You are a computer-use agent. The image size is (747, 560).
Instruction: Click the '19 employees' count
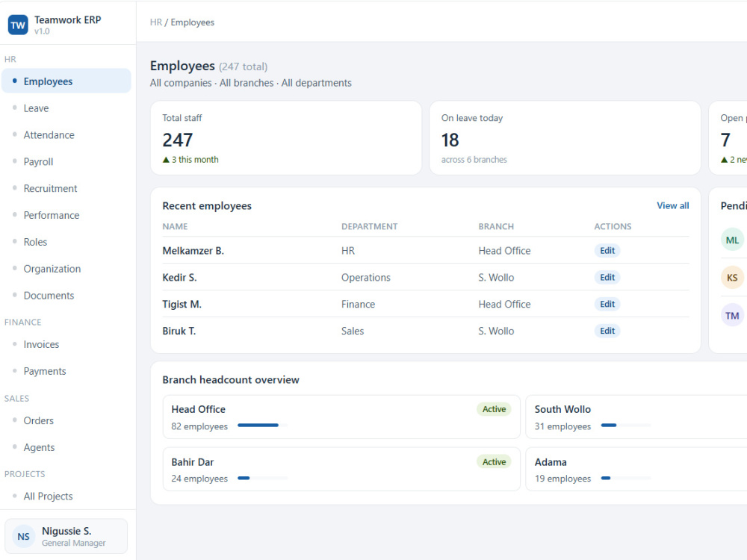(562, 479)
